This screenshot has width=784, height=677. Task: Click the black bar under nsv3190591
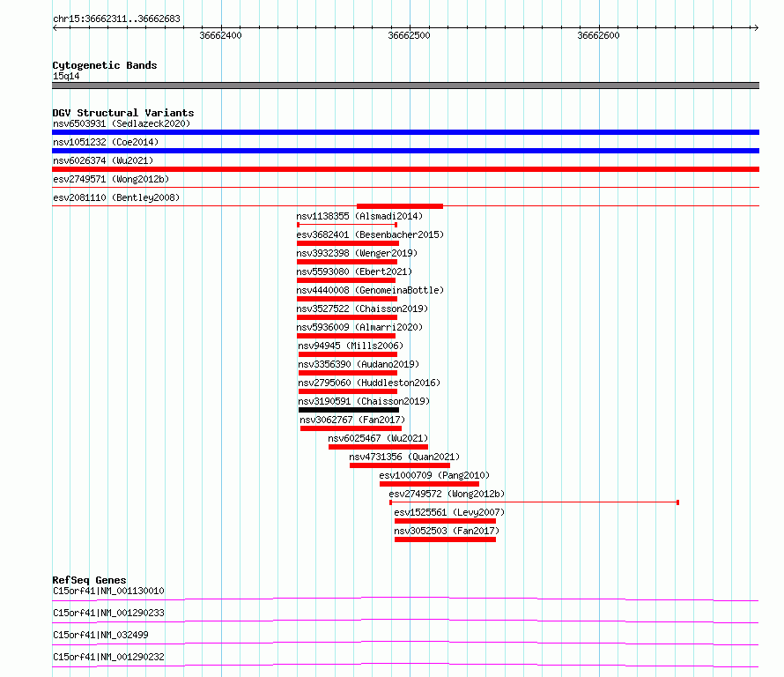click(349, 410)
